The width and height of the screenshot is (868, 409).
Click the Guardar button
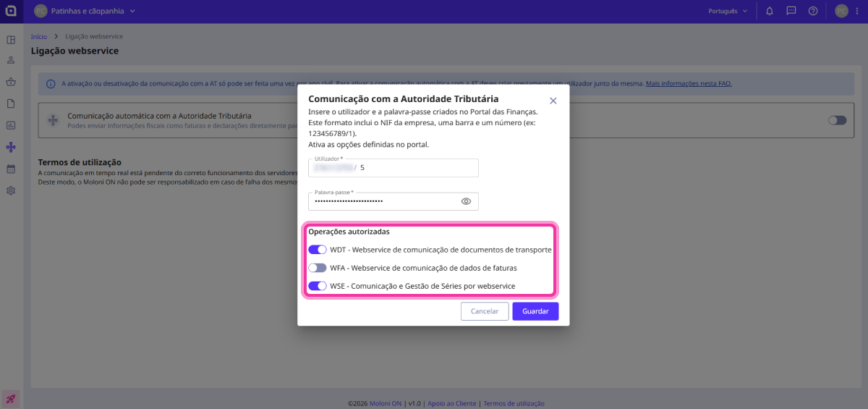[535, 311]
